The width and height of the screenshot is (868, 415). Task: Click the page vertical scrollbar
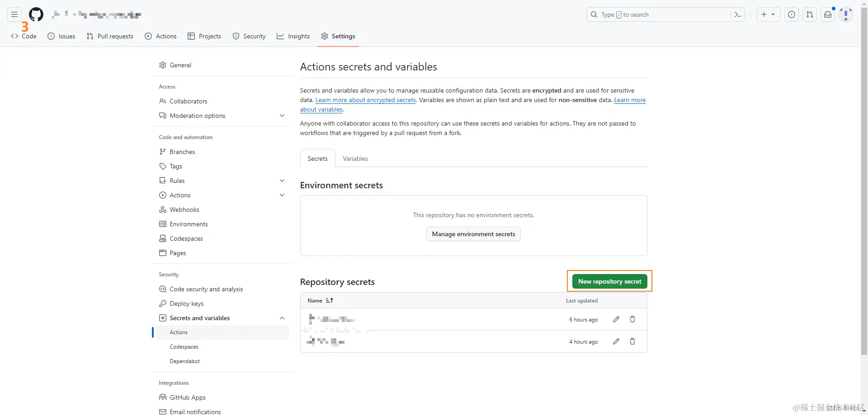[864, 181]
